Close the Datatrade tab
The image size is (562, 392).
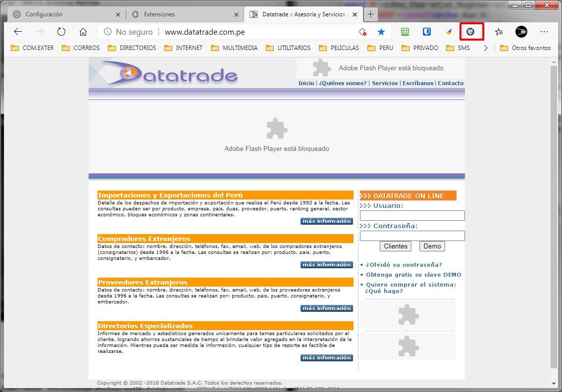pyautogui.click(x=355, y=15)
